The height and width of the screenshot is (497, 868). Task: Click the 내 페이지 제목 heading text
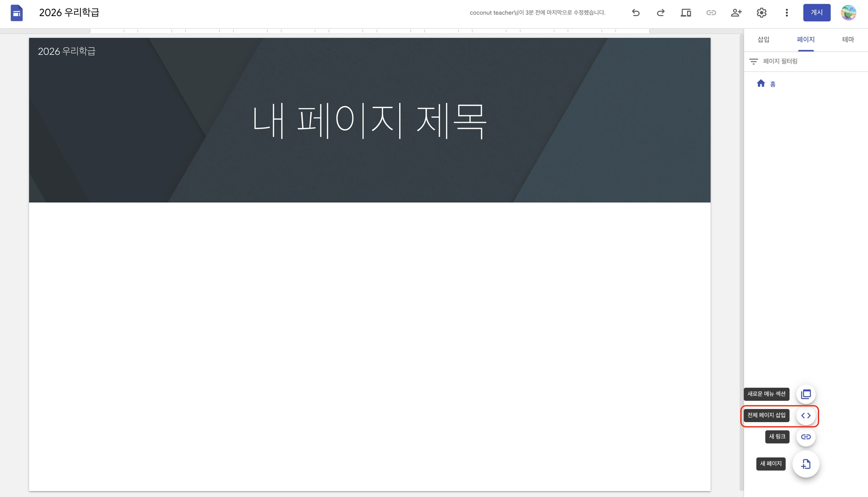pyautogui.click(x=369, y=121)
